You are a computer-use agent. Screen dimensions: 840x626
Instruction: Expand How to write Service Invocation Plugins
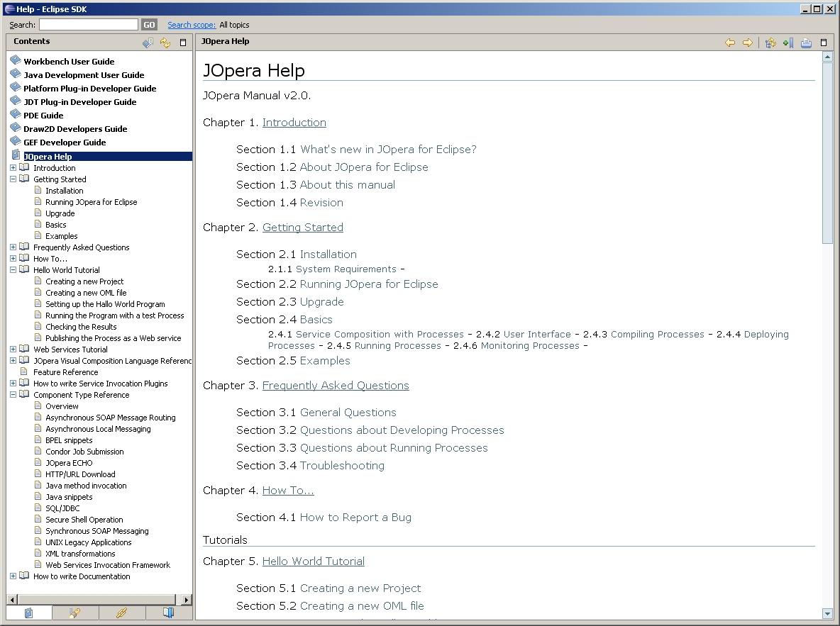(x=13, y=383)
